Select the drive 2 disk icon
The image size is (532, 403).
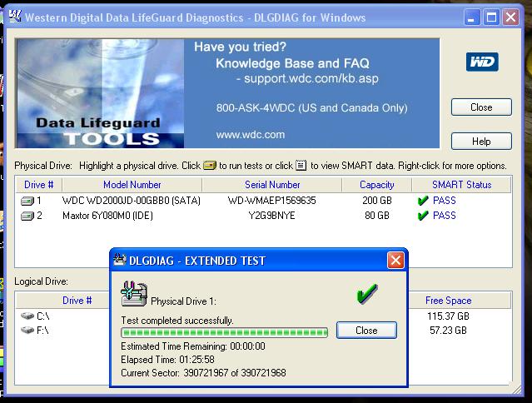27,216
